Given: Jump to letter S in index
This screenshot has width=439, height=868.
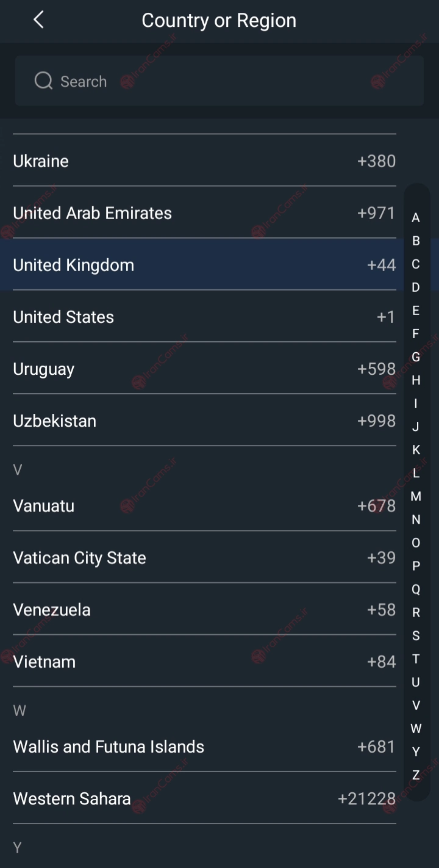Looking at the screenshot, I should click(x=416, y=635).
